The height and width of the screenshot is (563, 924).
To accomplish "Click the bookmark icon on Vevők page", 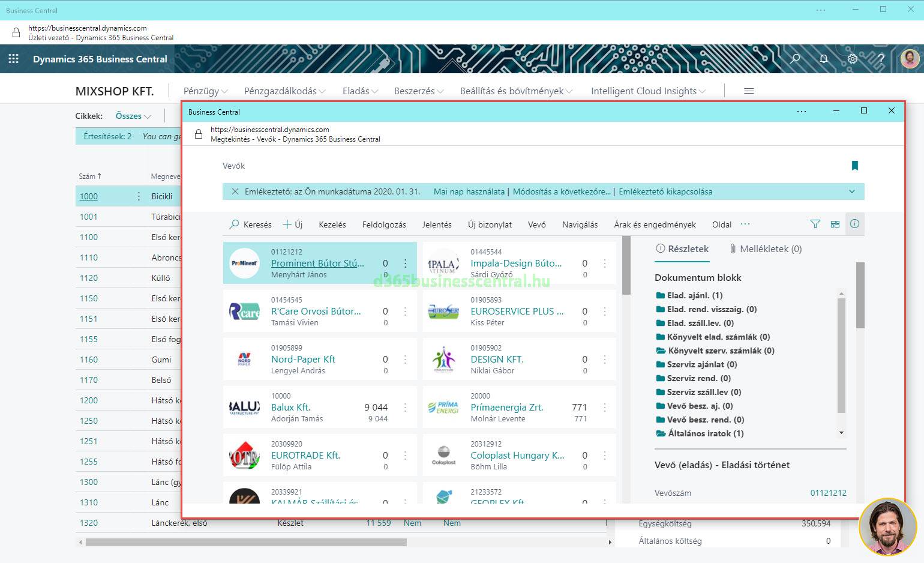I will point(854,166).
